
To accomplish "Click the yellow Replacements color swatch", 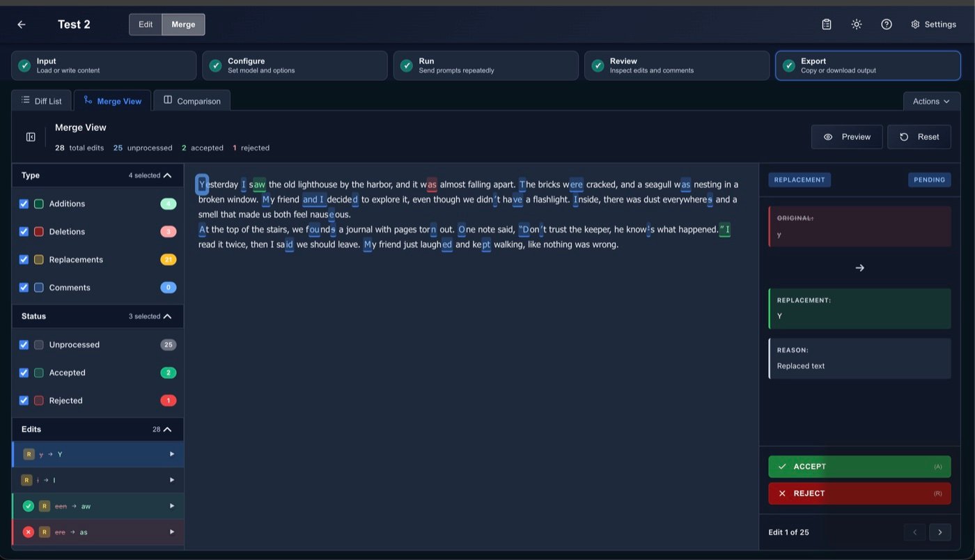I will [39, 260].
